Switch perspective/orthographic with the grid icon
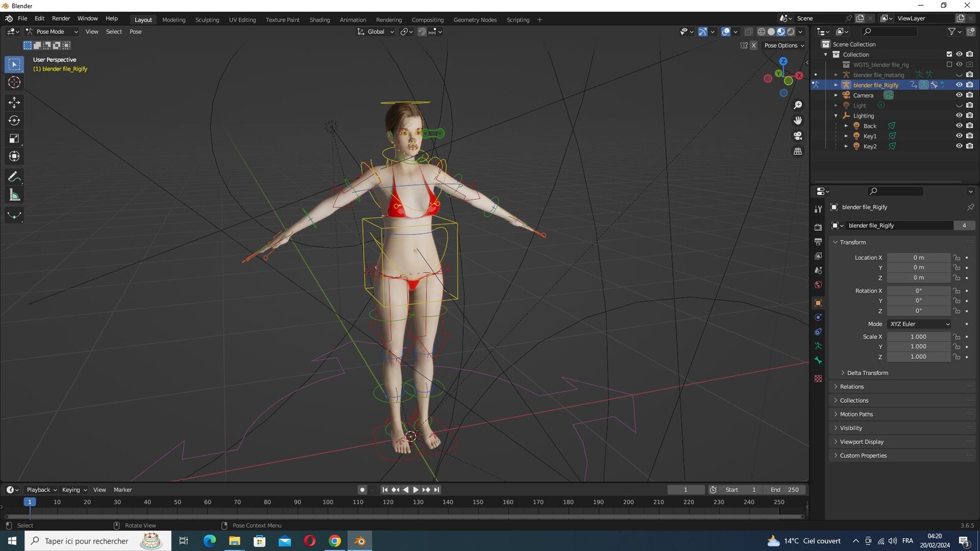The width and height of the screenshot is (980, 551). coord(797,151)
